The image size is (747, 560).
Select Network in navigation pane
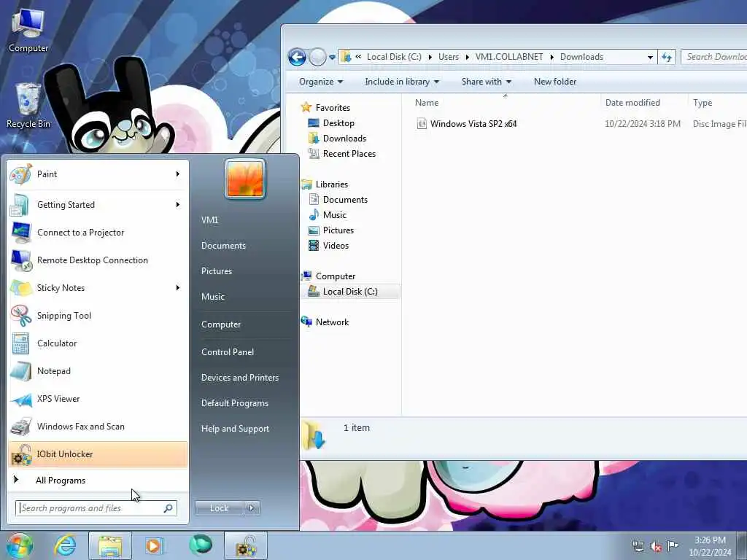point(332,322)
